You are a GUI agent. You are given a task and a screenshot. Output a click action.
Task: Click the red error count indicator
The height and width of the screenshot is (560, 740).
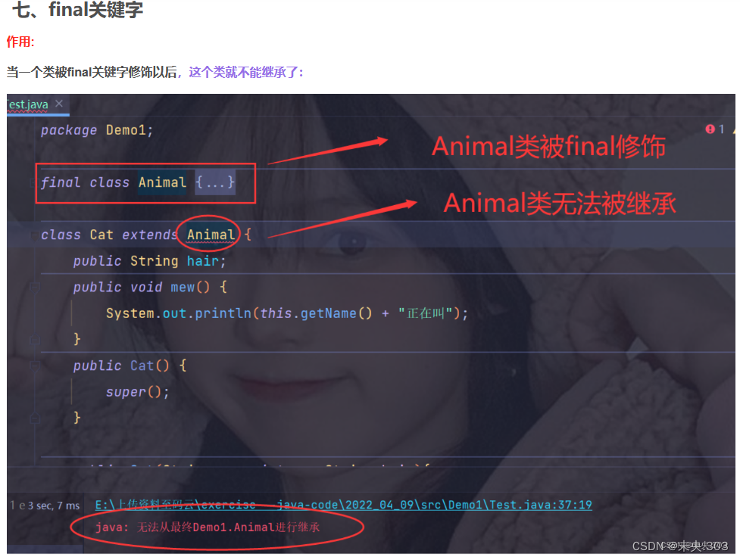point(714,129)
